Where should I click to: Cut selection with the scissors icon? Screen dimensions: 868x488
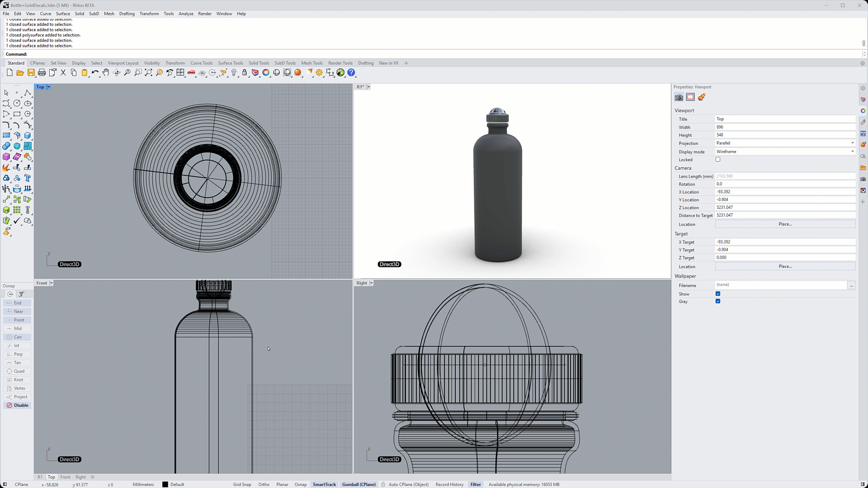(x=63, y=73)
